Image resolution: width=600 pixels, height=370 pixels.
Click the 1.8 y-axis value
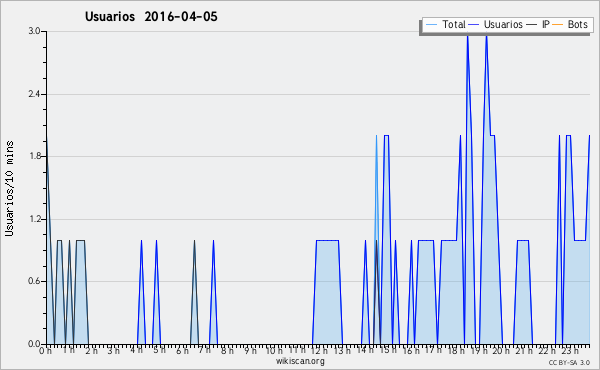point(34,156)
